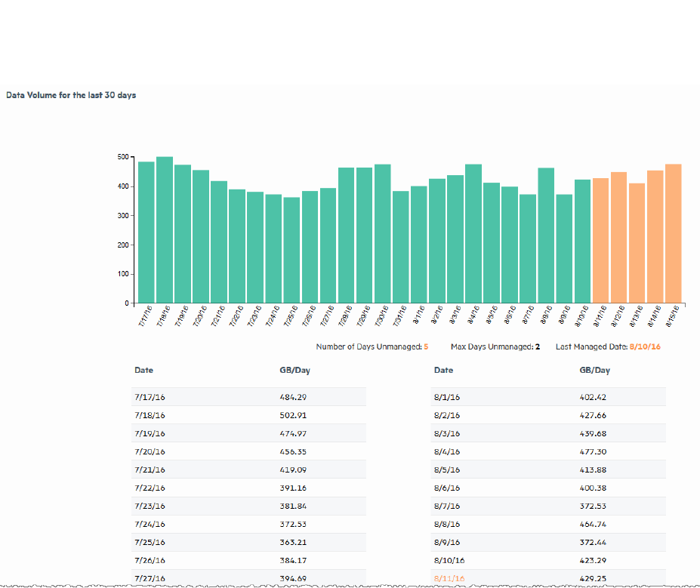Select the orange 8/11/16 chart bar
Screen dimensions: 700x588
[x=601, y=240]
